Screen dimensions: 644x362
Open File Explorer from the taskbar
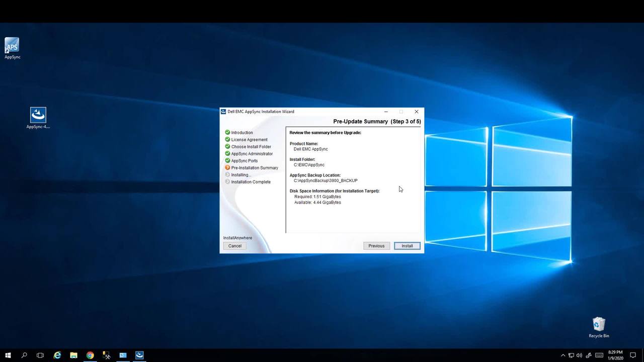pos(73,355)
